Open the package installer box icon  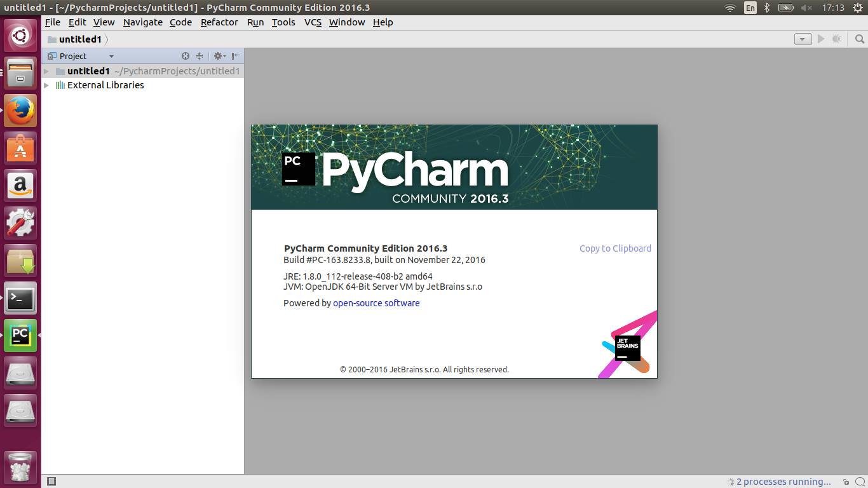[x=20, y=261]
